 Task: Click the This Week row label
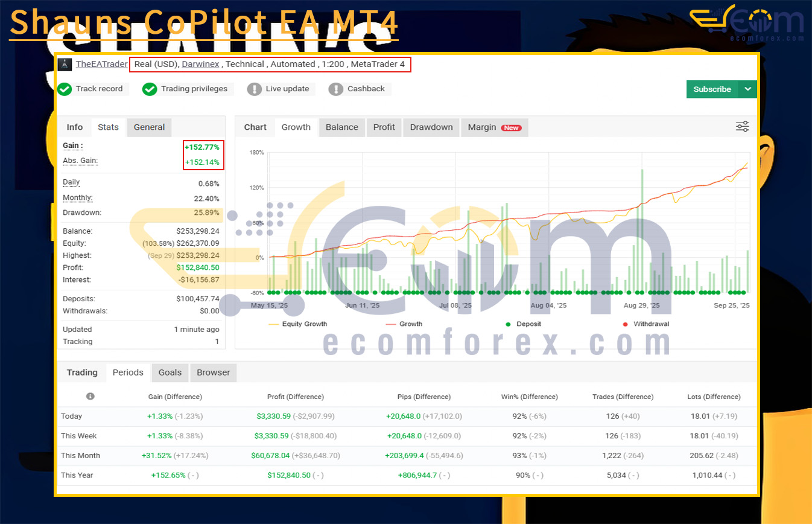click(78, 436)
